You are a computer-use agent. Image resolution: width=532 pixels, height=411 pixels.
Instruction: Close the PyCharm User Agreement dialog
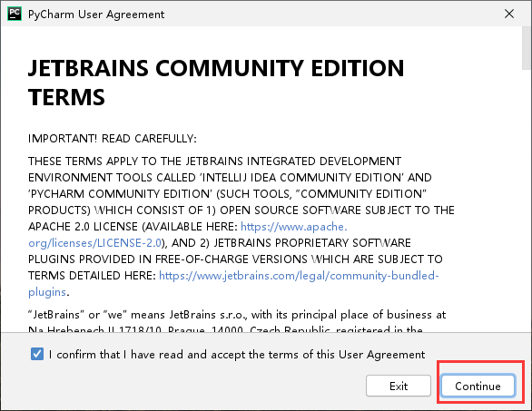509,14
